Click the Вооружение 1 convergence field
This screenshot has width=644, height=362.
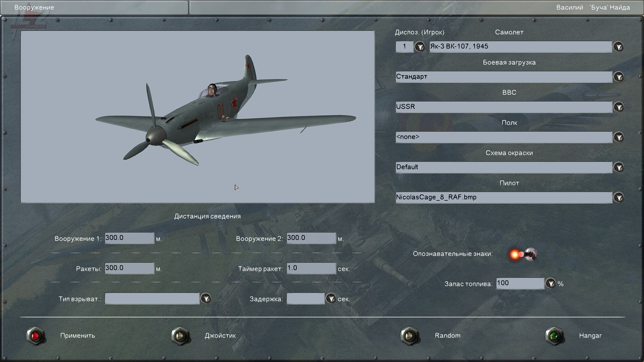click(x=129, y=238)
